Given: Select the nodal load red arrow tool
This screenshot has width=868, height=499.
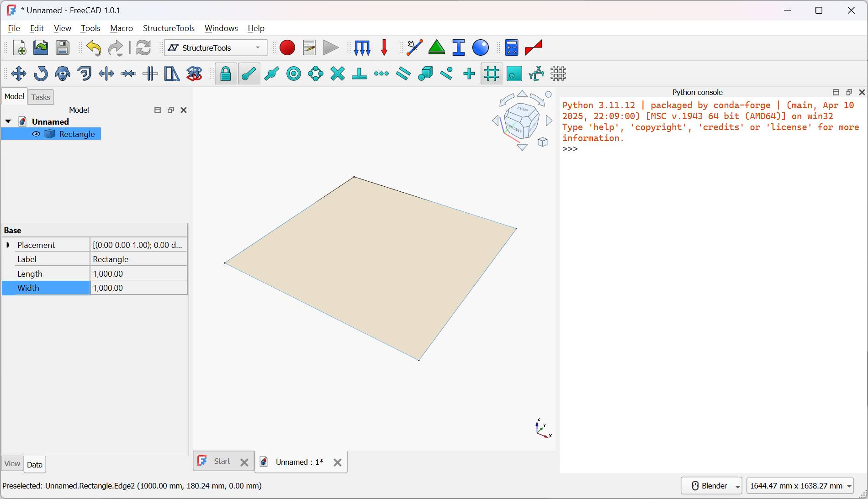Looking at the screenshot, I should 384,48.
